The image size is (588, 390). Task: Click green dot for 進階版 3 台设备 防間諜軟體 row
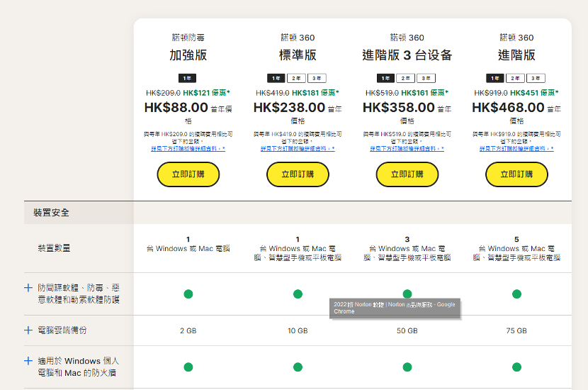pyautogui.click(x=407, y=294)
